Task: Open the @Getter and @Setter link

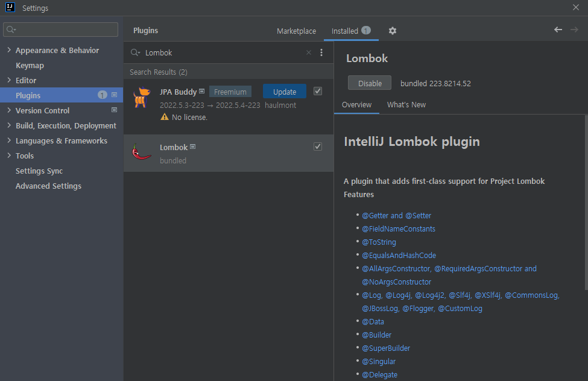Action: point(396,216)
